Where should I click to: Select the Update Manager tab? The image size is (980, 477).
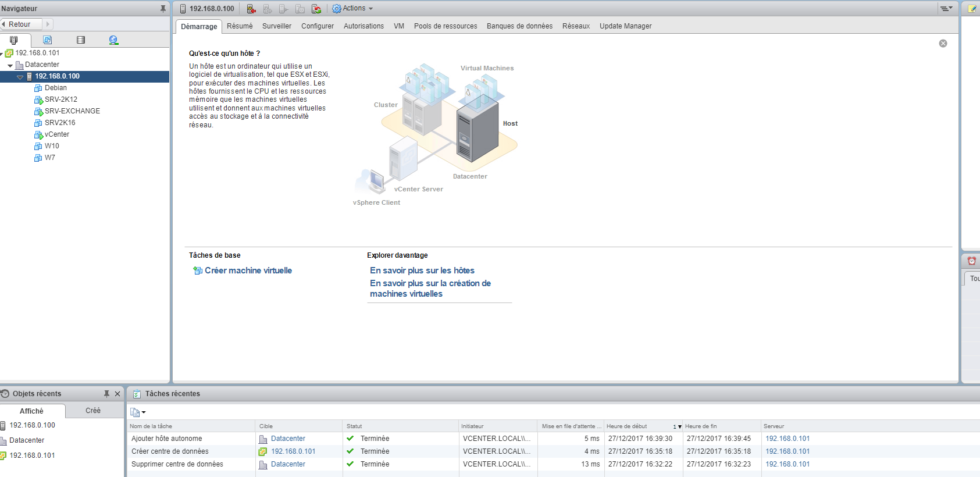625,26
